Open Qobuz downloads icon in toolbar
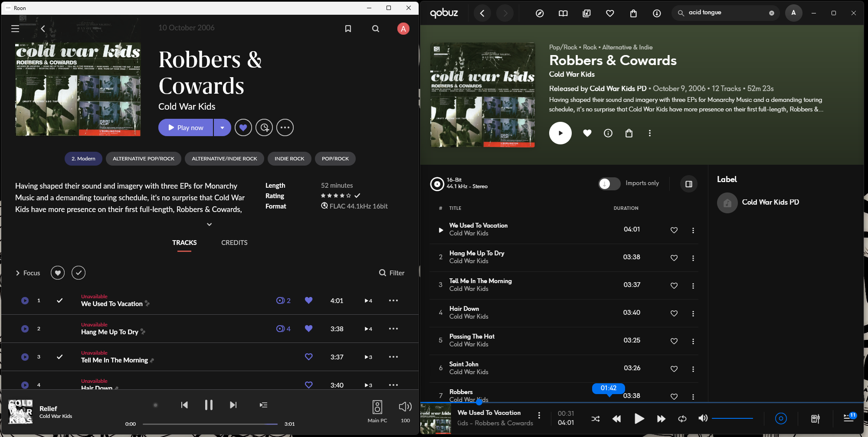 click(x=657, y=13)
